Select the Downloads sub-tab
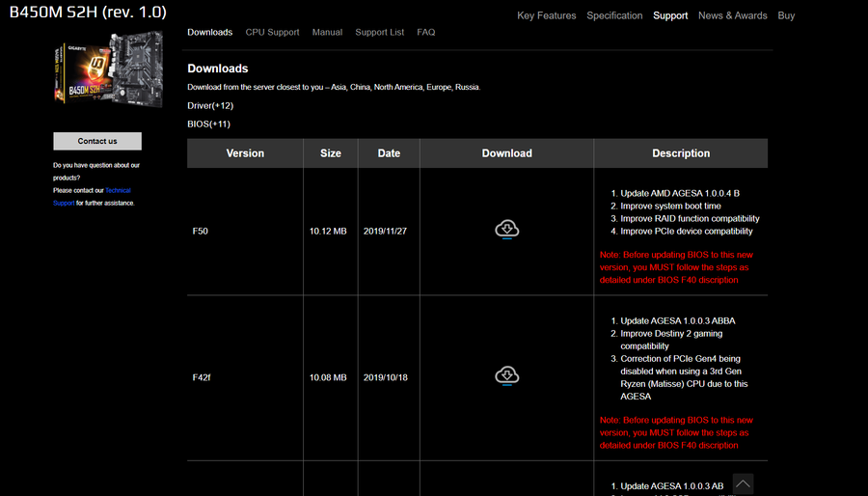This screenshot has height=496, width=868. (x=210, y=32)
